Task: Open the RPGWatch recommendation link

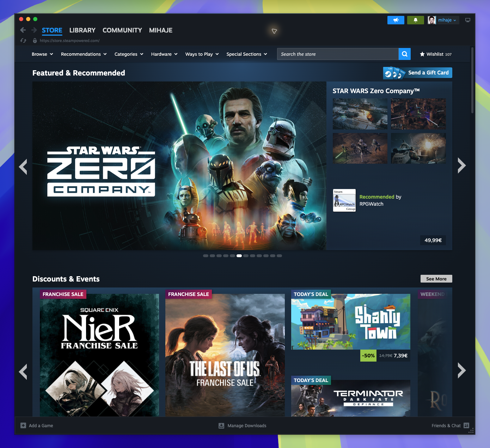Action: [371, 204]
